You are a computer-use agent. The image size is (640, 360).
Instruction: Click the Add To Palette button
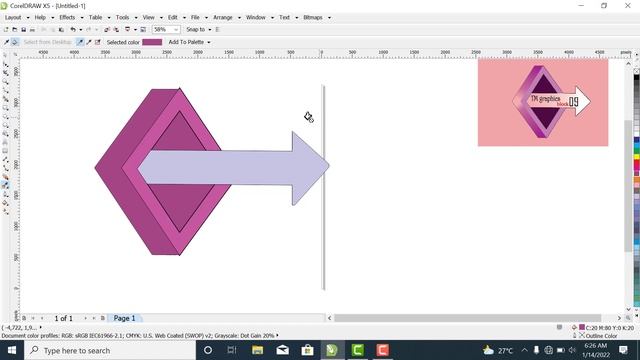click(186, 42)
